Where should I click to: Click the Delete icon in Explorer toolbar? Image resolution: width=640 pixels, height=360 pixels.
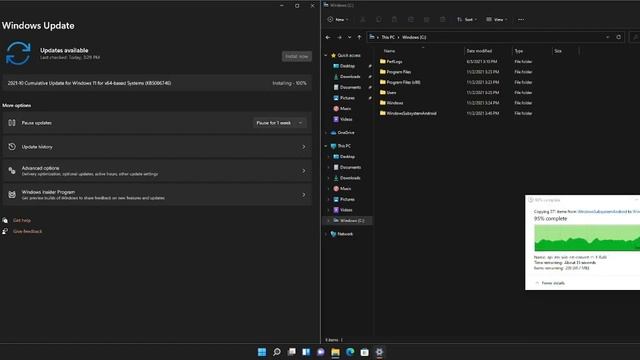(x=442, y=20)
